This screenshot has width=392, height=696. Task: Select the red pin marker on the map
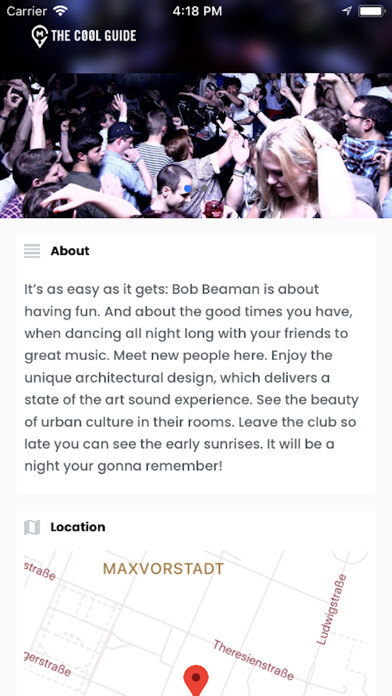[x=196, y=680]
